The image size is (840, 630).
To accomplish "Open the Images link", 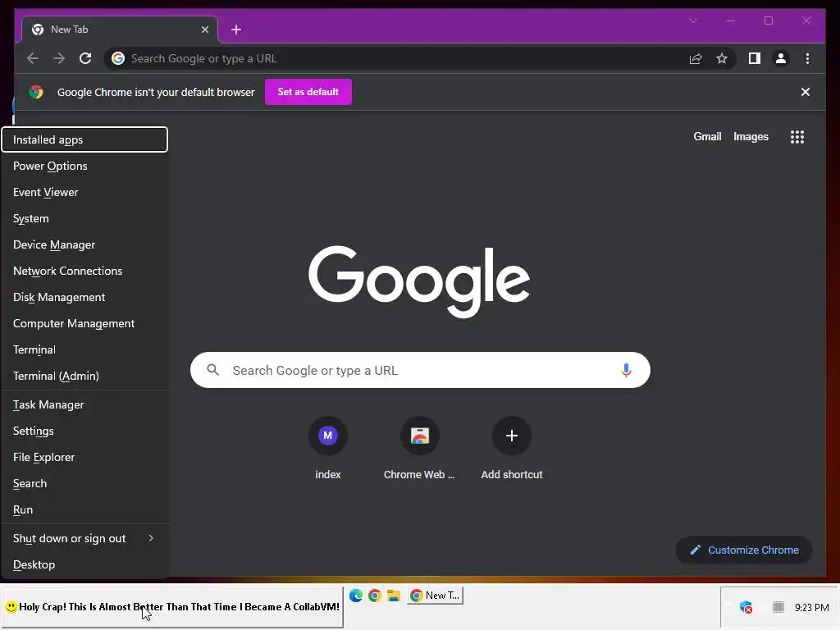I will (x=751, y=137).
